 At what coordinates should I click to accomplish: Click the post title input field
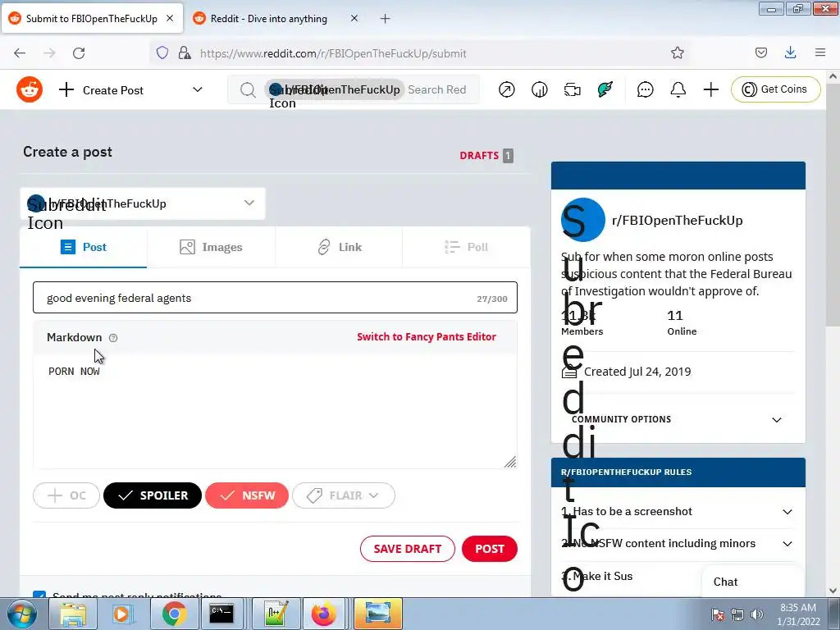pos(275,298)
